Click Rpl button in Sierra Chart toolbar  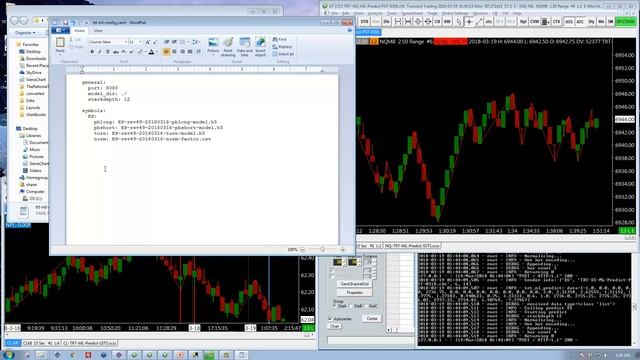pyautogui.click(x=523, y=22)
